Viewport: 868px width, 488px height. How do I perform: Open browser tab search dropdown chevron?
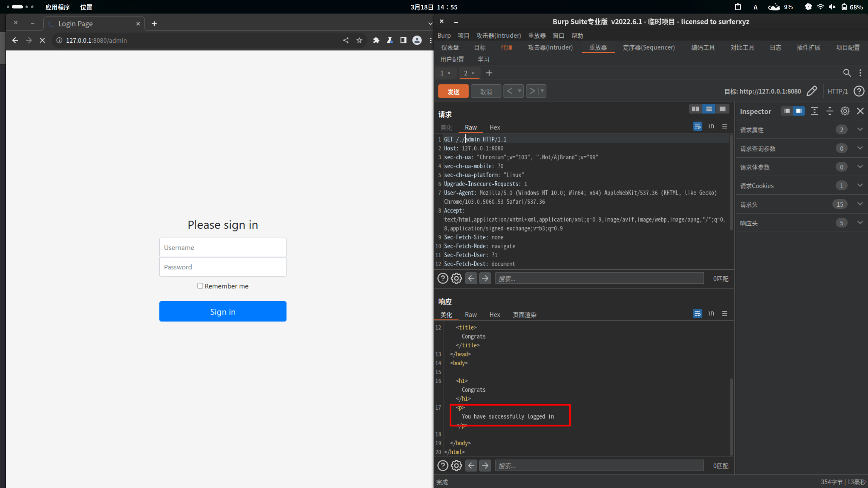coord(430,24)
